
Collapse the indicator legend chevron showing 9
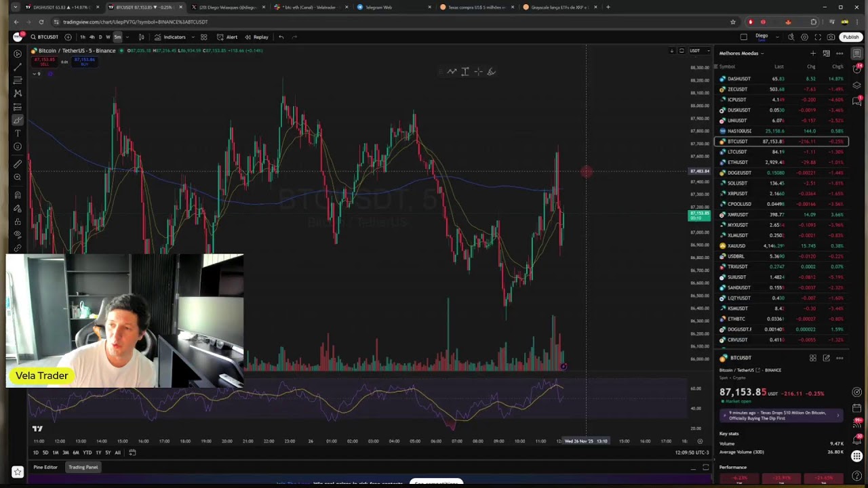37,73
